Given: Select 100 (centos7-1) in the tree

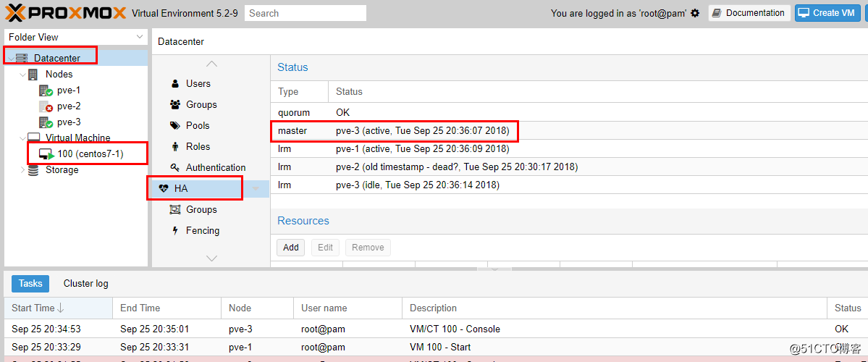Looking at the screenshot, I should point(90,154).
